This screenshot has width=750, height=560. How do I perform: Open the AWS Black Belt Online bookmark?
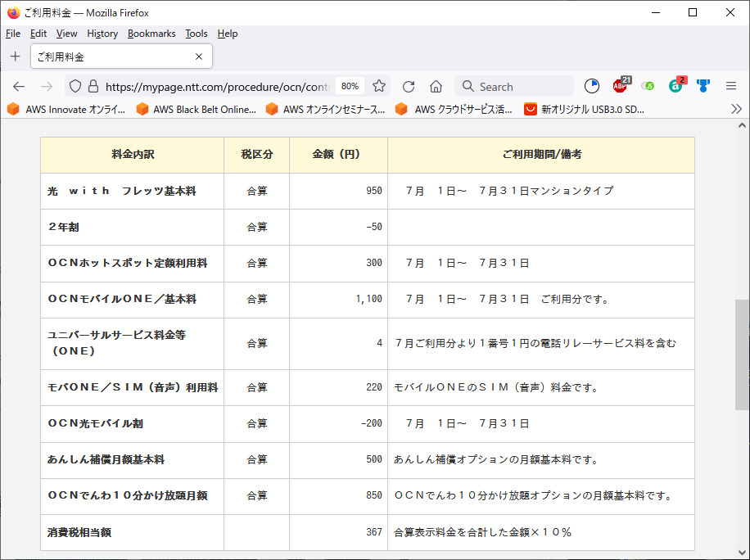pos(197,109)
